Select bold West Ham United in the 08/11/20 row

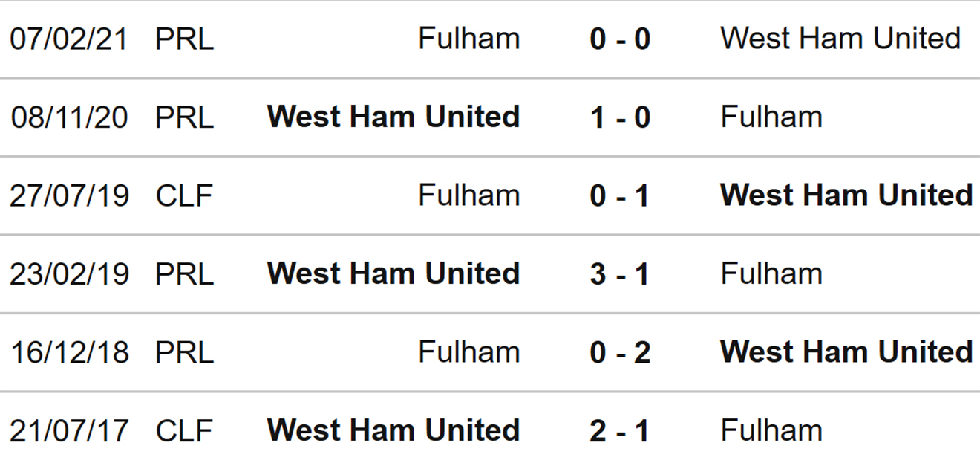click(393, 117)
